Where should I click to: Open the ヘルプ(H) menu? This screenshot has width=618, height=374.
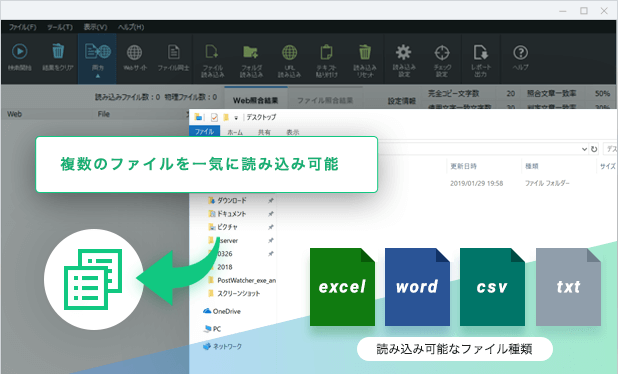pos(131,27)
